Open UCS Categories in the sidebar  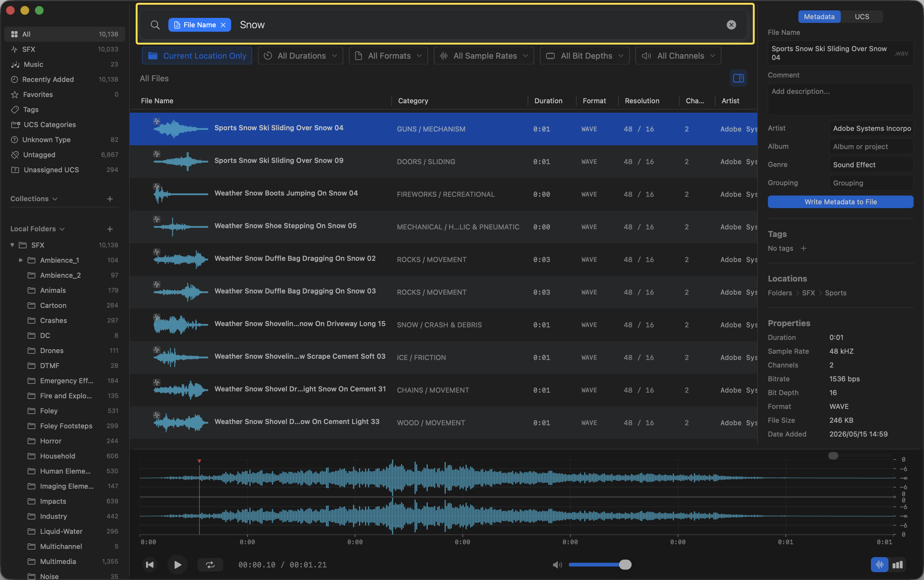(64, 125)
